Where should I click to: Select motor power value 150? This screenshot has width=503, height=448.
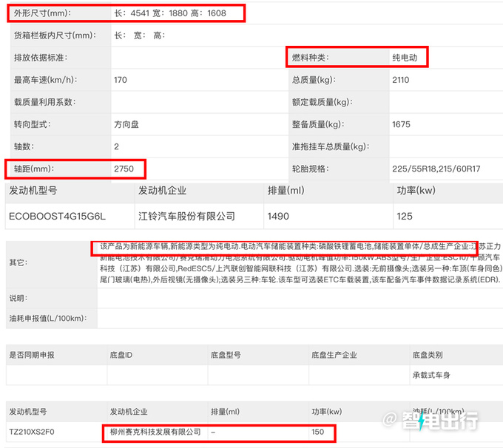pyautogui.click(x=317, y=432)
